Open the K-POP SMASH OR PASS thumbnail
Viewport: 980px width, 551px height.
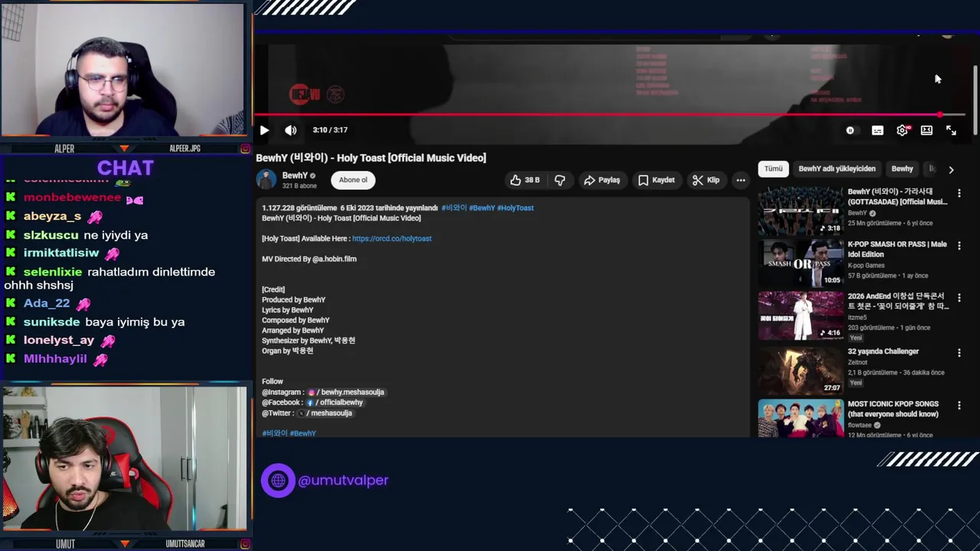tap(801, 263)
